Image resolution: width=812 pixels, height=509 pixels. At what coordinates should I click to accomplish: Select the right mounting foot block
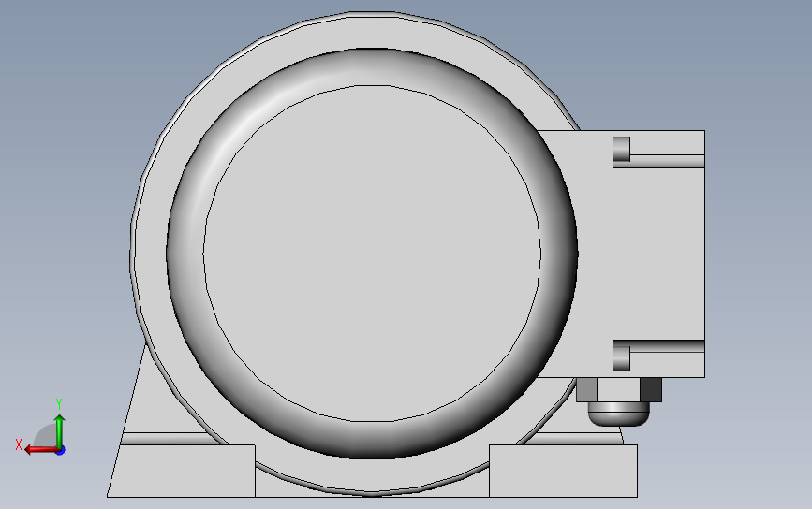pos(564,471)
